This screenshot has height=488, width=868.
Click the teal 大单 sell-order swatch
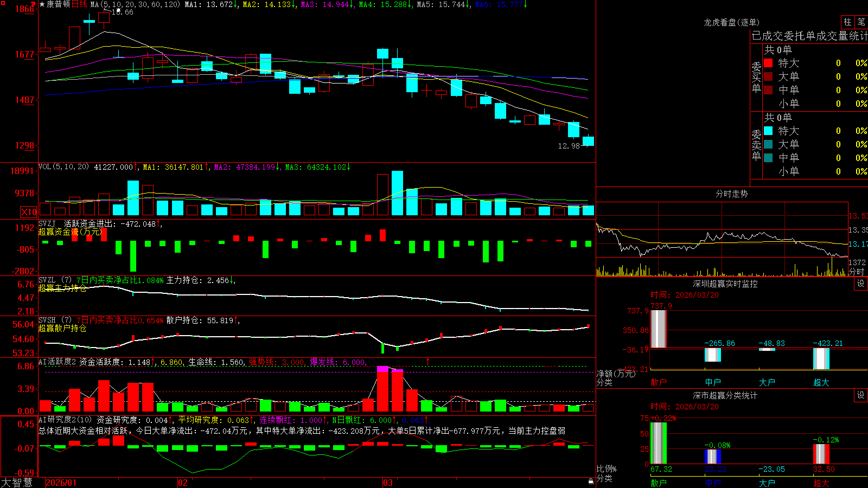click(x=768, y=144)
